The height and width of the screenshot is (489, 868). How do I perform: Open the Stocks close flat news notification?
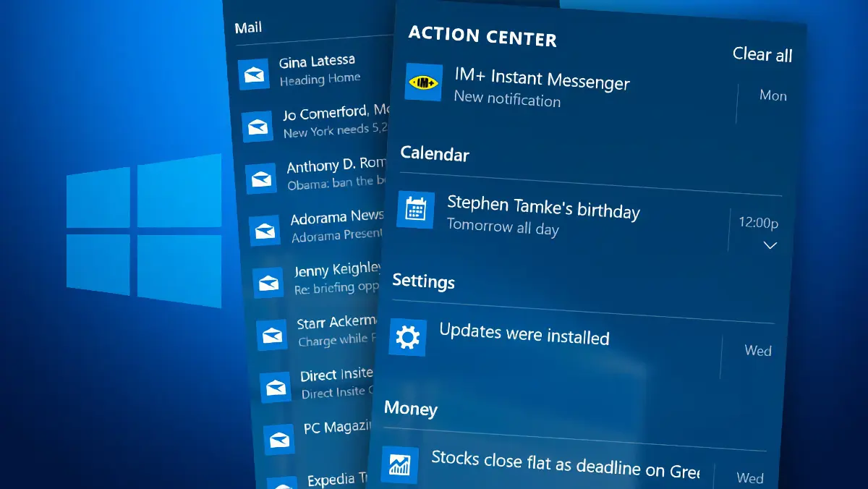564,464
